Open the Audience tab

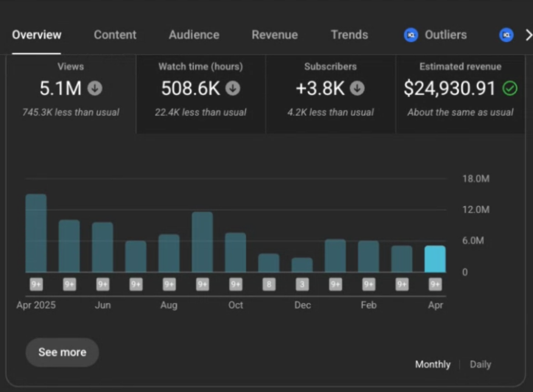coord(194,35)
